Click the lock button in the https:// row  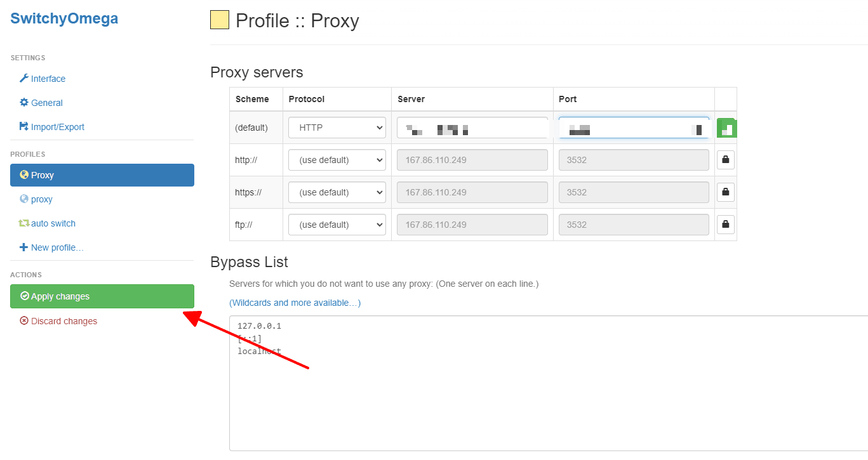[x=726, y=192]
